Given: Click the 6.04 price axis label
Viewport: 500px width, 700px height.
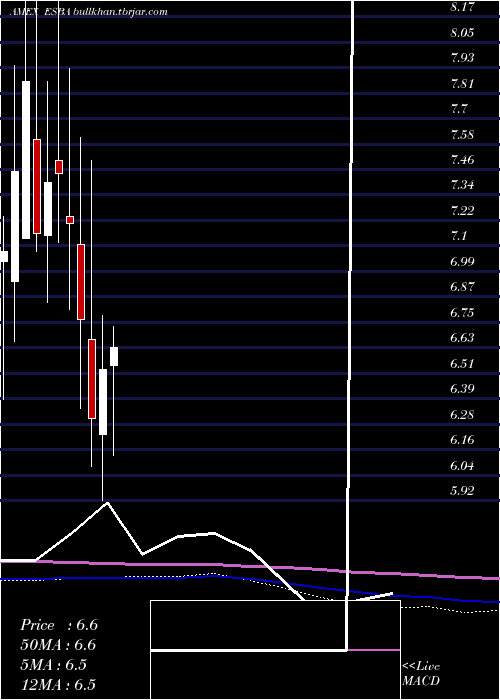Looking at the screenshot, I should point(462,466).
